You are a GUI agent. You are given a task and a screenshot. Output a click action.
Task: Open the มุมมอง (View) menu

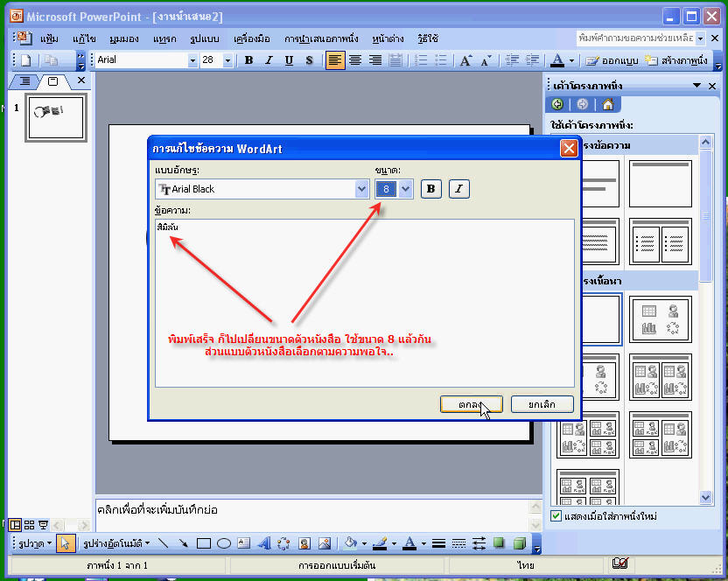point(124,38)
